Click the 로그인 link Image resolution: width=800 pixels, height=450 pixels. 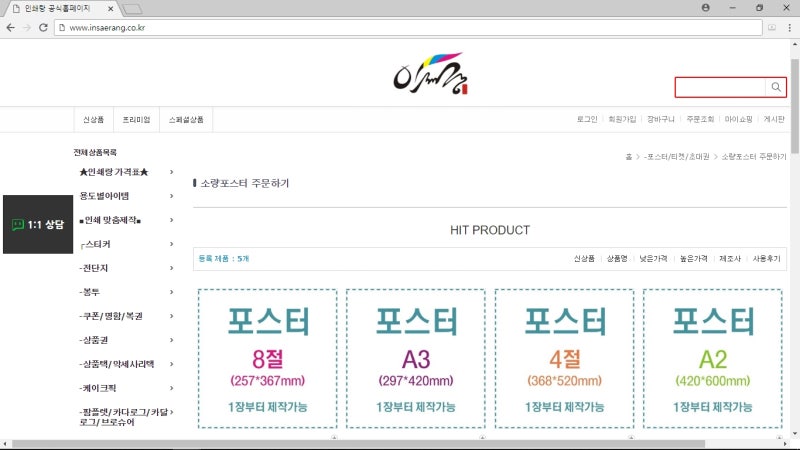coord(587,119)
